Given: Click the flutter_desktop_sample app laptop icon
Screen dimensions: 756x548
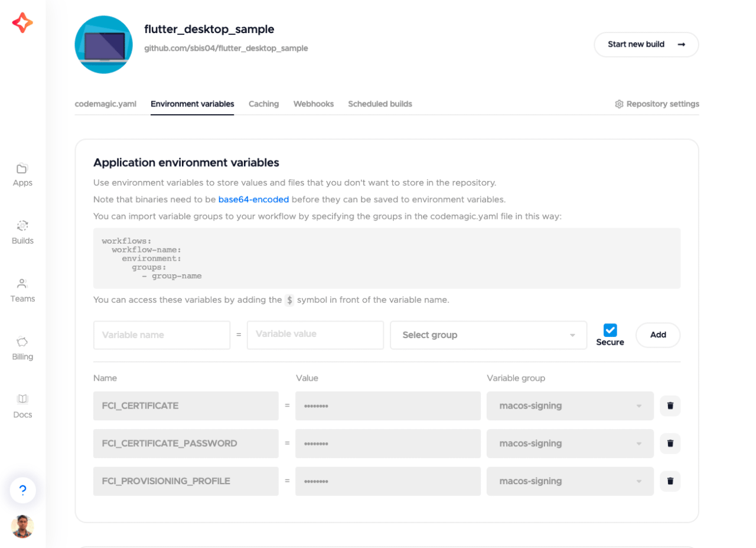Looking at the screenshot, I should [103, 45].
